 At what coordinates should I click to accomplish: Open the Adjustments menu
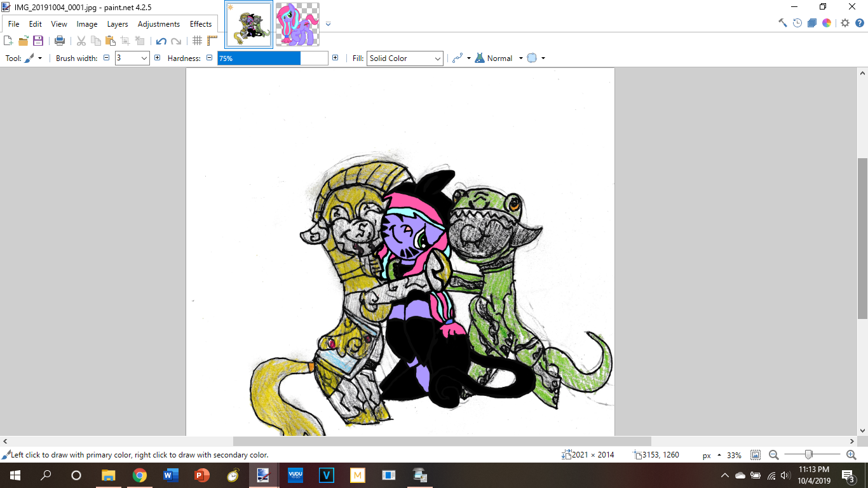tap(158, 24)
